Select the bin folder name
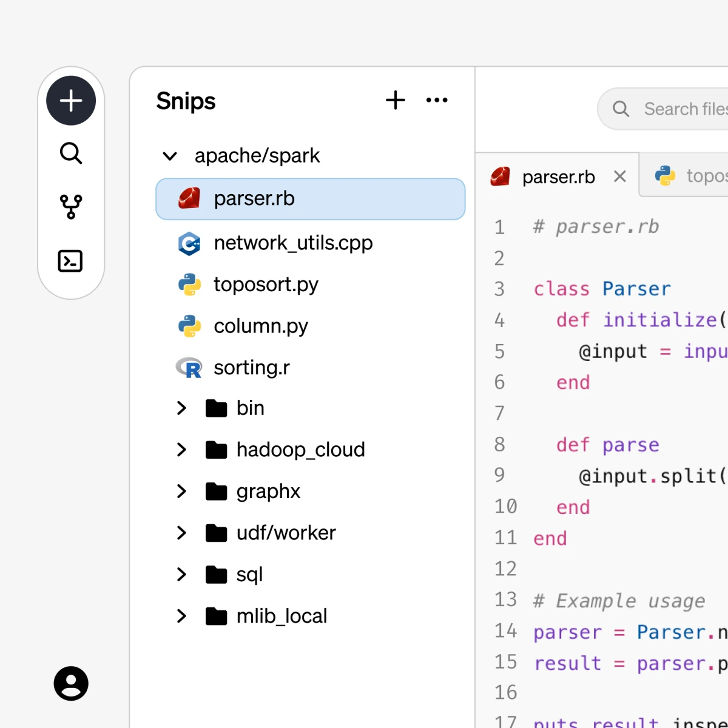 [251, 408]
